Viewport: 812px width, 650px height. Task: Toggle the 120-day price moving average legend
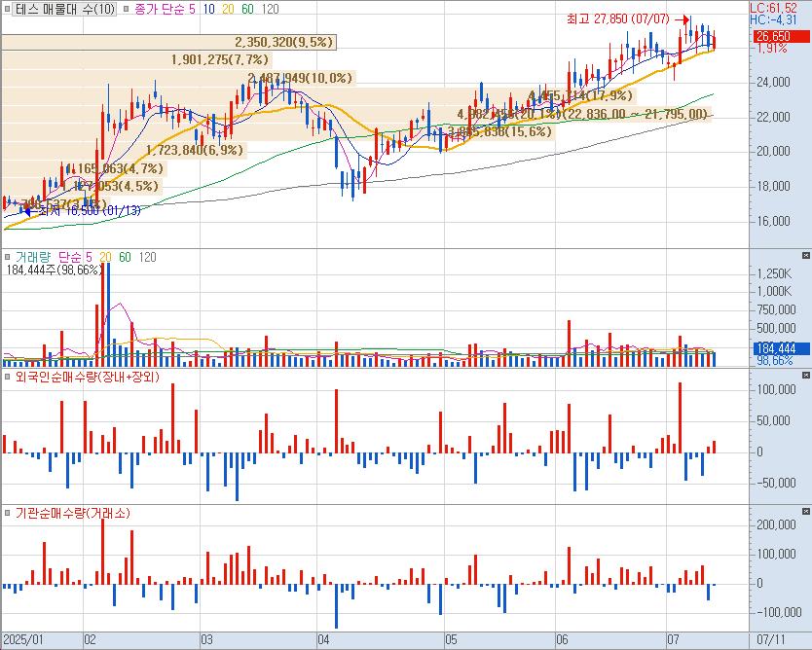point(271,9)
